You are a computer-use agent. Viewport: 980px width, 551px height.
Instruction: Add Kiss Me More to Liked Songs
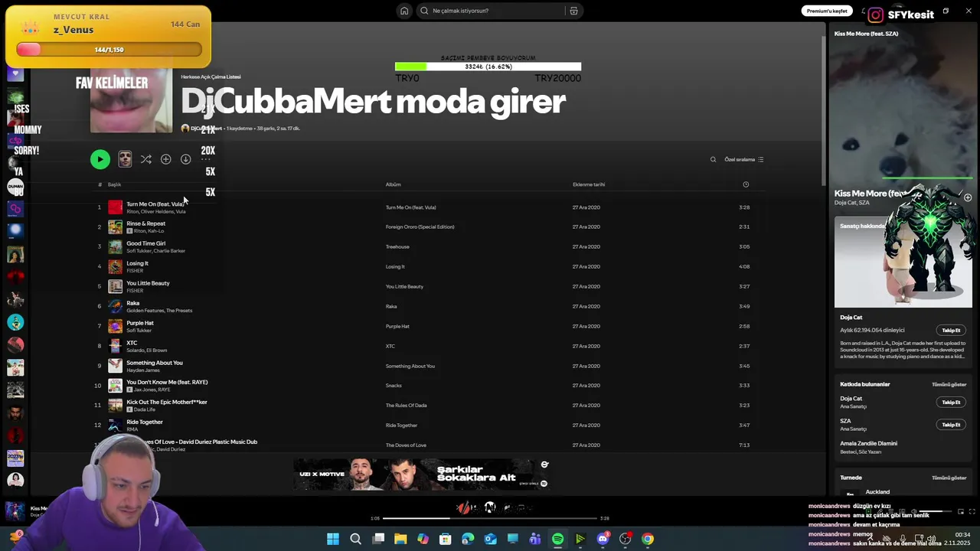coord(968,197)
